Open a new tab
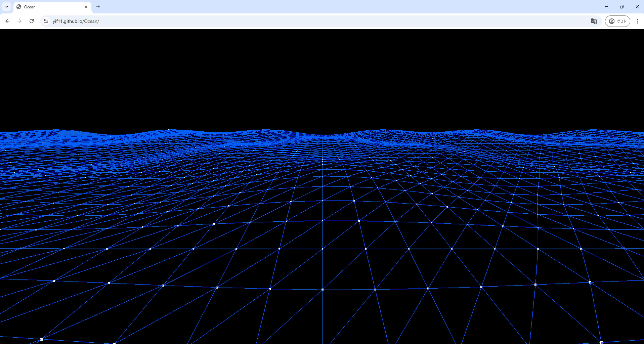Screen dimensions: 644x344 click(x=98, y=7)
